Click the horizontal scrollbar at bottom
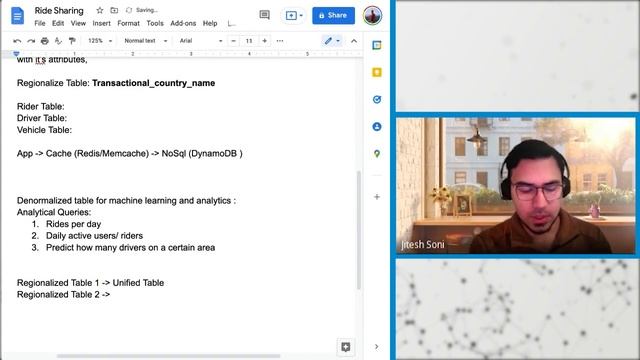Screen dimensions: 640x360 point(168,356)
